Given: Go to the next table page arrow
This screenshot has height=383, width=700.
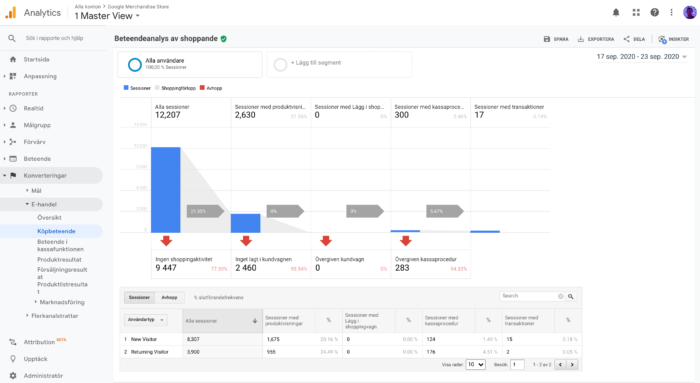Looking at the screenshot, I should [x=572, y=365].
